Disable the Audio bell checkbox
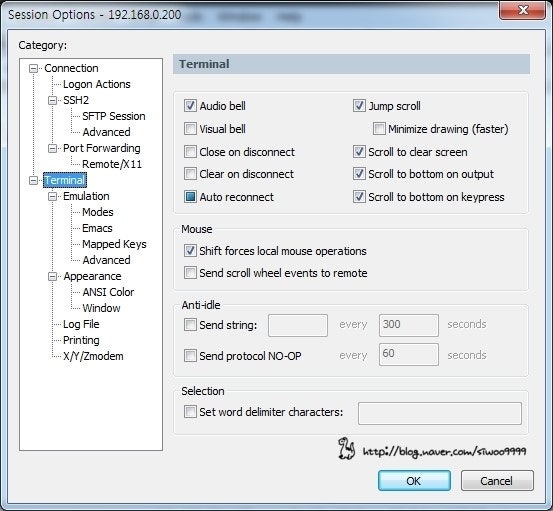The image size is (553, 511). tap(190, 106)
